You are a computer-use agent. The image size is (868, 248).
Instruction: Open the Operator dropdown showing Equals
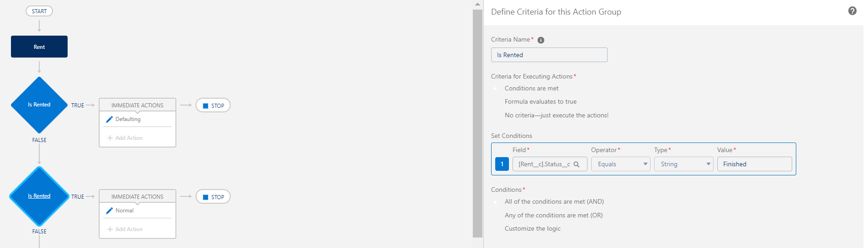(x=620, y=164)
